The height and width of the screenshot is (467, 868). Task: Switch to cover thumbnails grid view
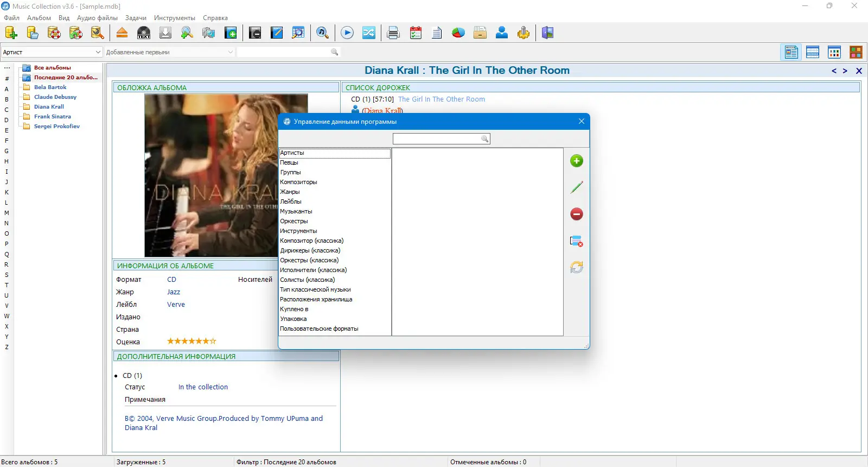click(x=834, y=52)
